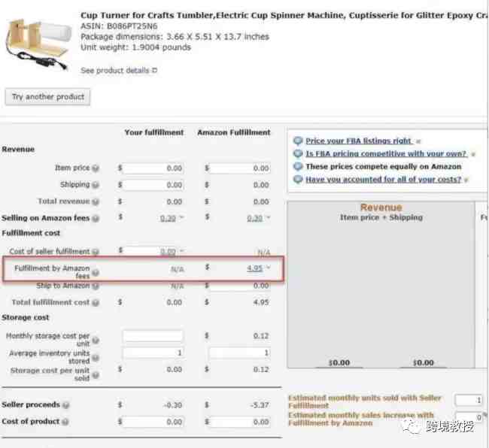Click the Ship to Amazon cost field

[240, 286]
